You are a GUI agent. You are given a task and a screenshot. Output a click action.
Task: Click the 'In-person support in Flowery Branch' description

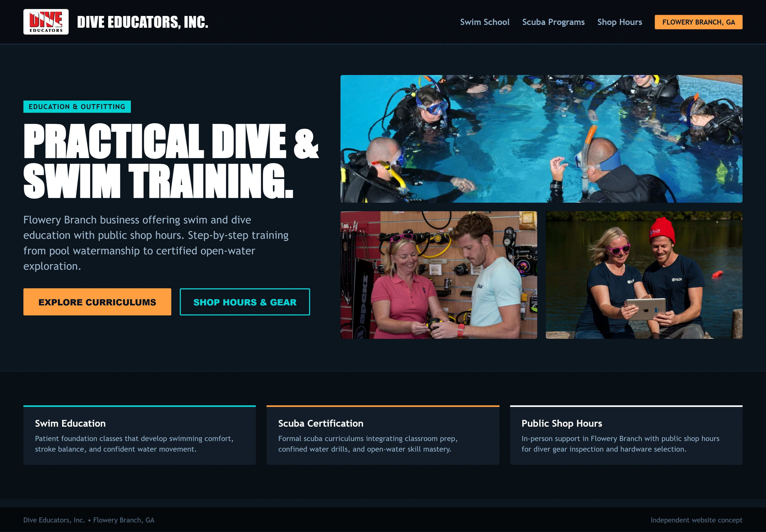pyautogui.click(x=620, y=444)
